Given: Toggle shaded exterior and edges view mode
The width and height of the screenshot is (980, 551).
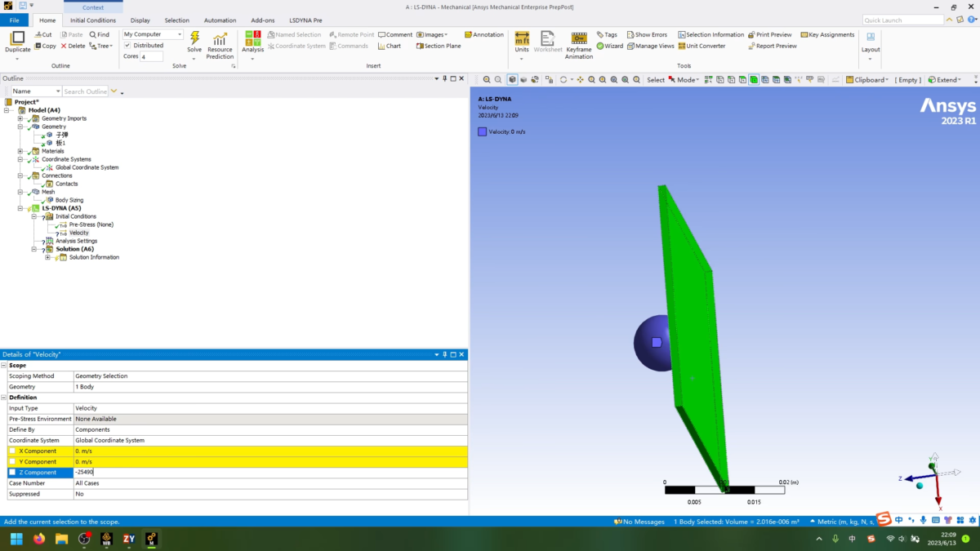Looking at the screenshot, I should [512, 80].
